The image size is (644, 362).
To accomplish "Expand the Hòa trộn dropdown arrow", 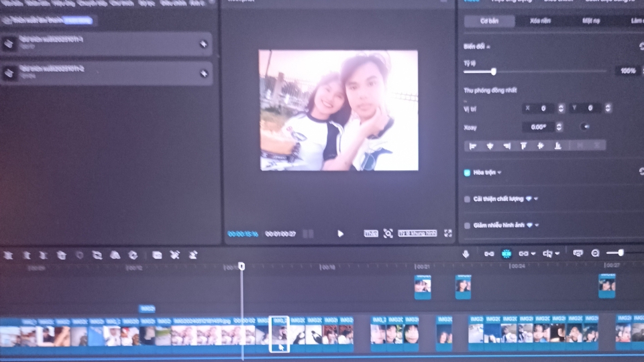I will pos(500,173).
